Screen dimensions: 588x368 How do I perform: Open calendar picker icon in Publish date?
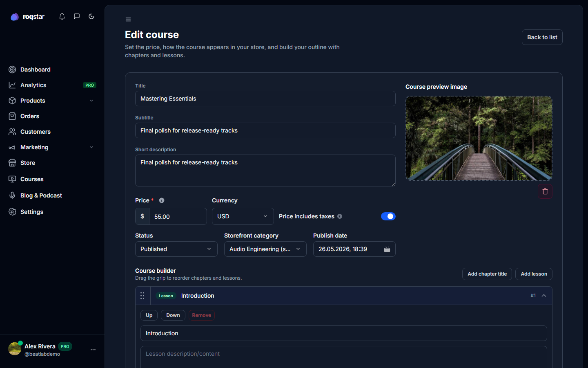387,249
